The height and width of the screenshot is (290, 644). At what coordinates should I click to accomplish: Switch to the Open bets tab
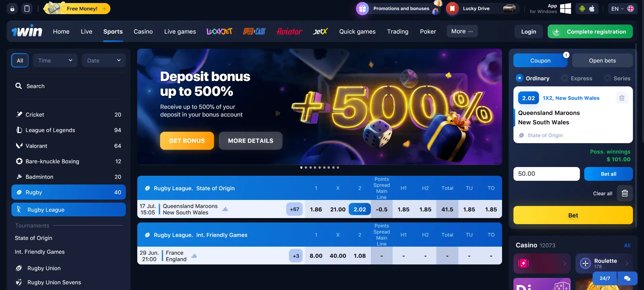coord(602,60)
